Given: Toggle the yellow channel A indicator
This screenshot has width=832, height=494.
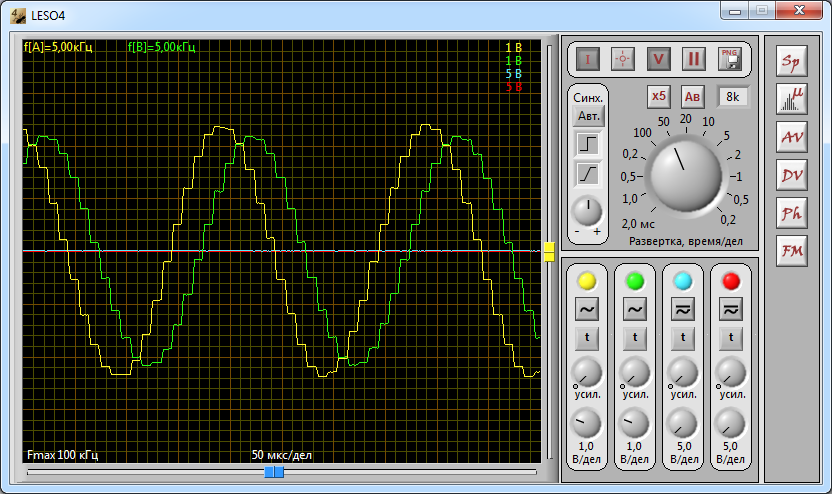Looking at the screenshot, I should coord(587,281).
